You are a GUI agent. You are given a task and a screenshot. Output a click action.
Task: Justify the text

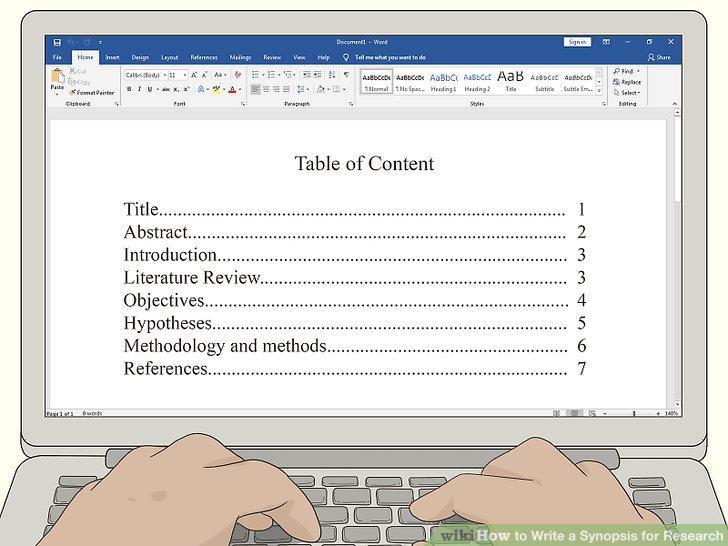click(x=286, y=89)
